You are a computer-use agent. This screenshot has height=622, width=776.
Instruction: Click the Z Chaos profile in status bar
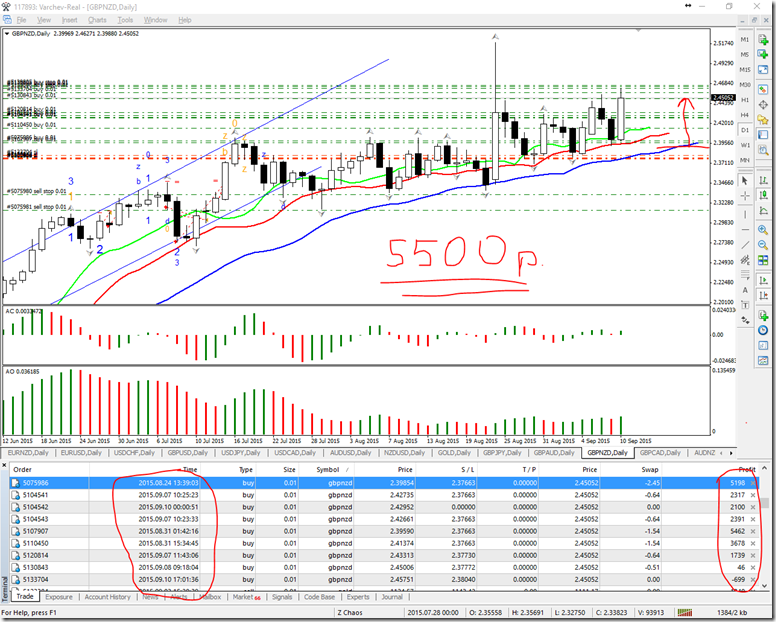click(x=350, y=613)
